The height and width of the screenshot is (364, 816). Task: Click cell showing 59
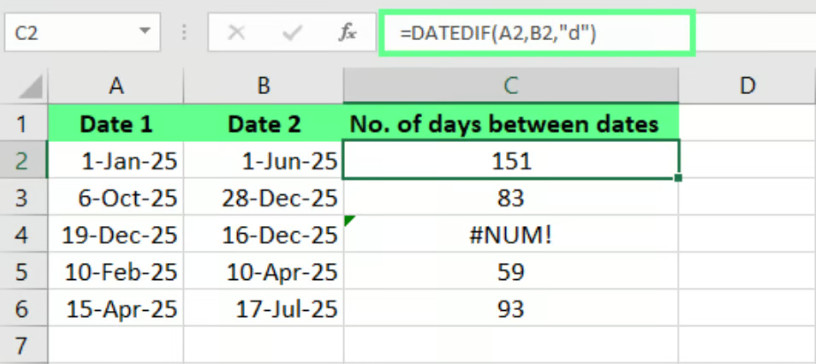click(x=511, y=272)
